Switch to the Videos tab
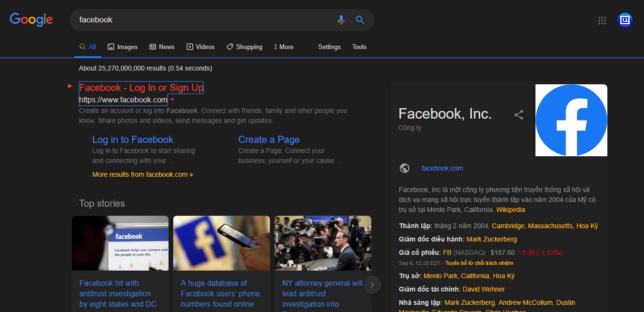Viewport: 644px width, 312px height. point(200,47)
